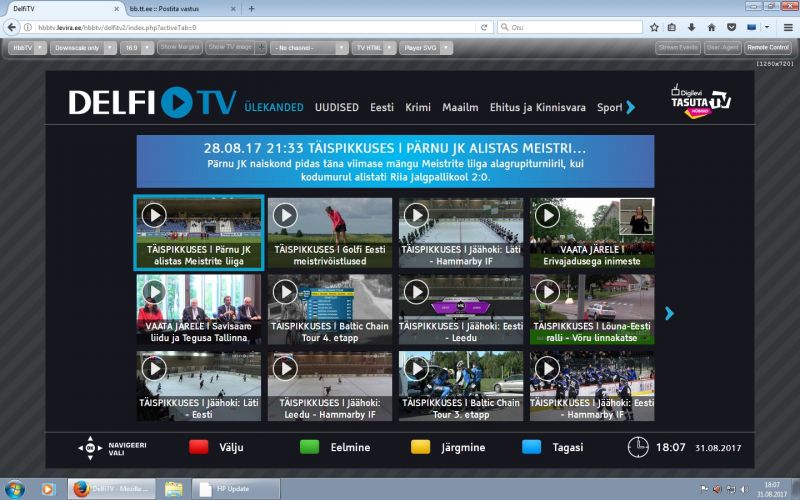Click the blue Tagasi button
The width and height of the screenshot is (800, 500).
point(532,447)
